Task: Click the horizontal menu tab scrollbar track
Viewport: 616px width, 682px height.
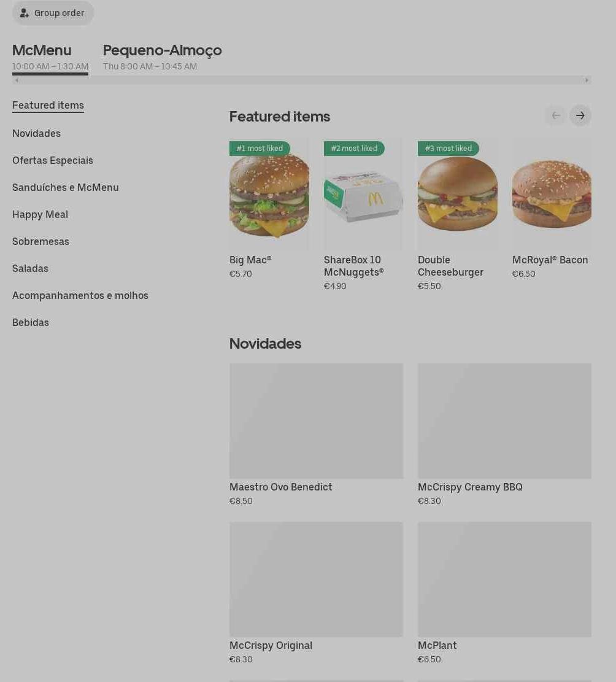Action: click(302, 80)
